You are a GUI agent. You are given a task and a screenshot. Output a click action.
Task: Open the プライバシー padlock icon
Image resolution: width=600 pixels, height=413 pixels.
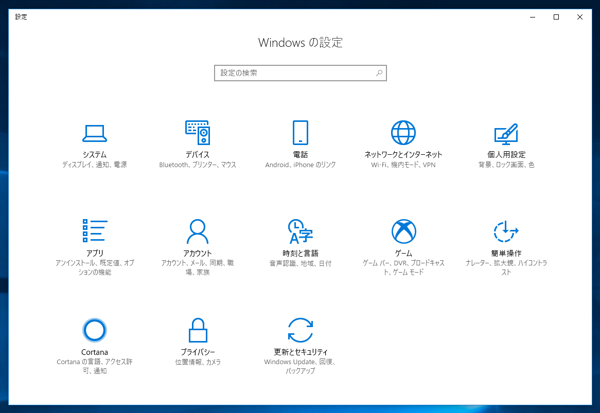tap(197, 330)
